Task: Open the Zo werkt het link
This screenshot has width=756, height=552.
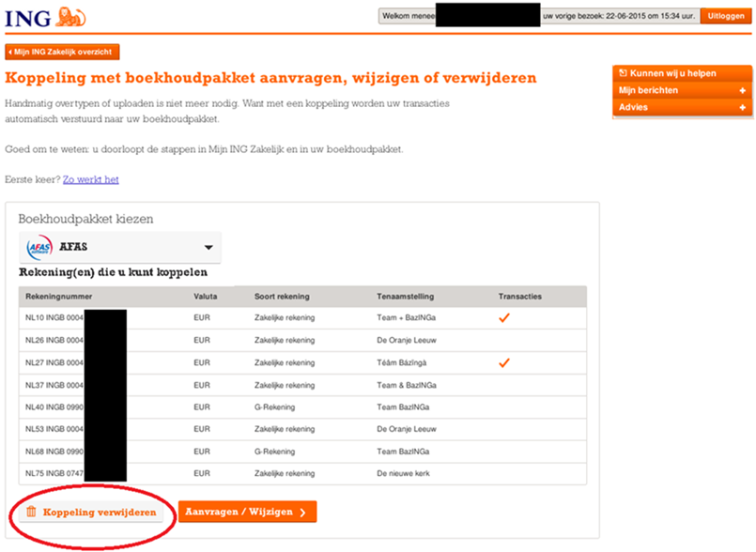Action: pos(91,179)
